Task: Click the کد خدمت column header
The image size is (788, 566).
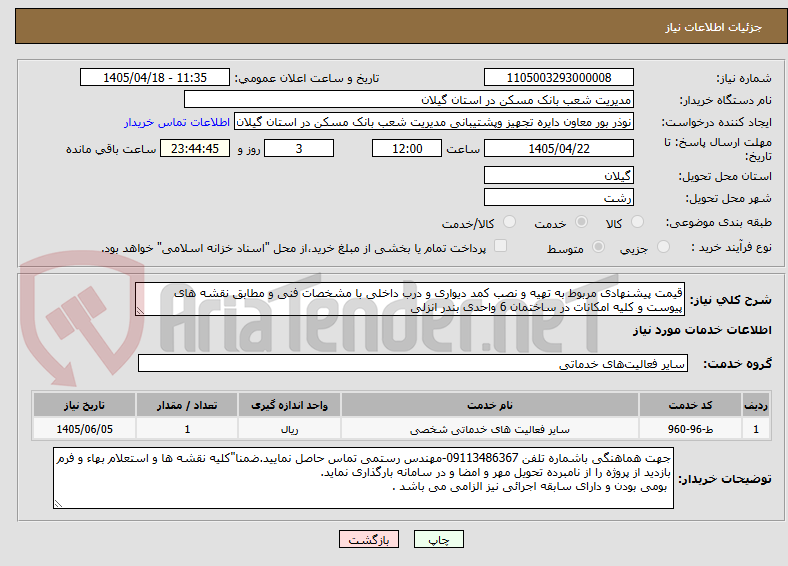Action: [691, 405]
